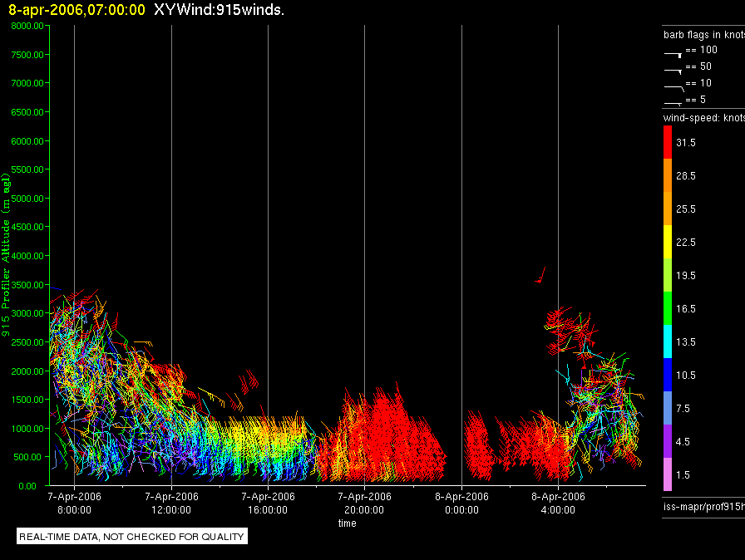Pick the blue 10.5 knots swatch
This screenshot has width=745, height=560.
(x=668, y=375)
